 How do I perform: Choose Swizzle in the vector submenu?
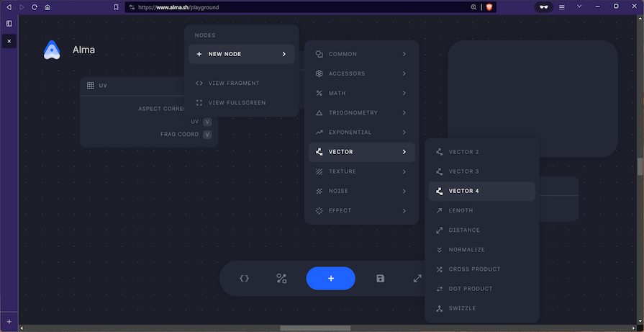point(481,308)
